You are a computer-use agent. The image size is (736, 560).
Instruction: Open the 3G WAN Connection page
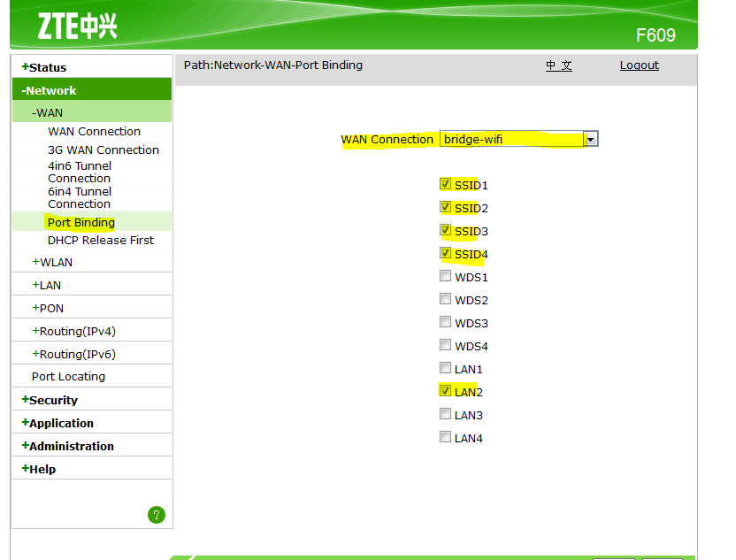pos(103,150)
